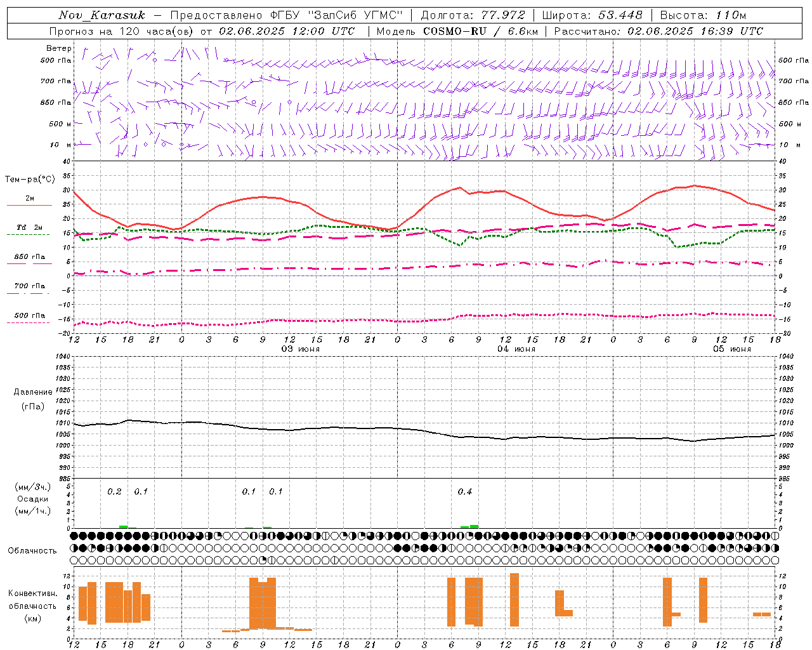This screenshot has height=650, width=812.
Task: Click the '(мм/1ч.)' precipitation unit label
Action: tap(33, 511)
